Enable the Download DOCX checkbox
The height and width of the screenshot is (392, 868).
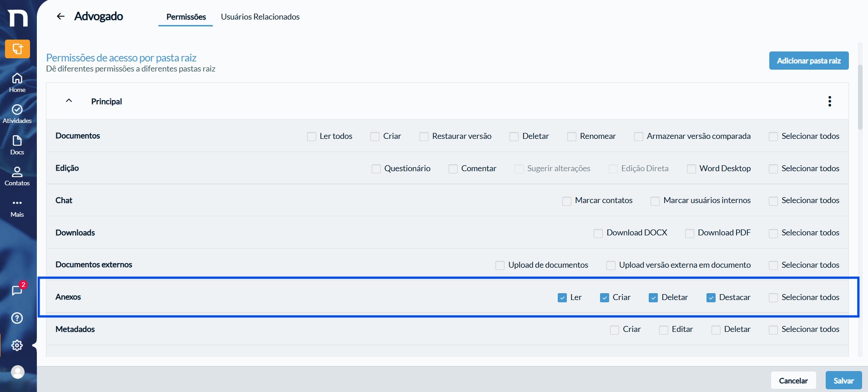(598, 234)
